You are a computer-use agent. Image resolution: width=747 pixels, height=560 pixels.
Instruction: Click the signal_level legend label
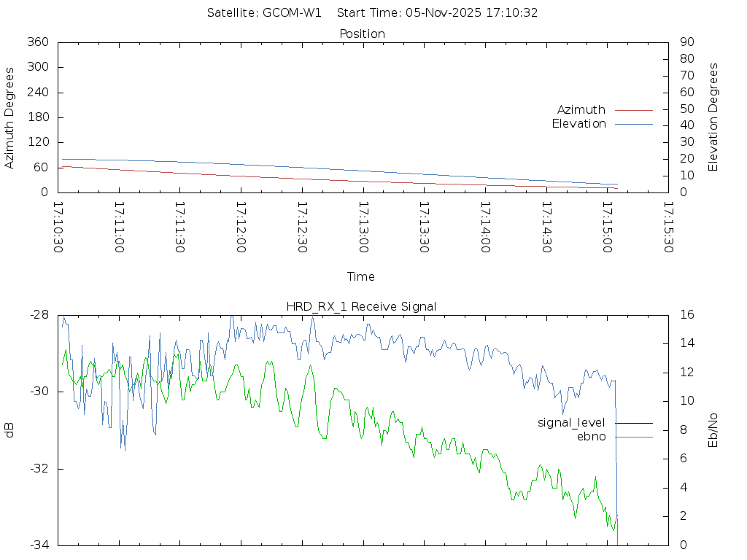571,422
